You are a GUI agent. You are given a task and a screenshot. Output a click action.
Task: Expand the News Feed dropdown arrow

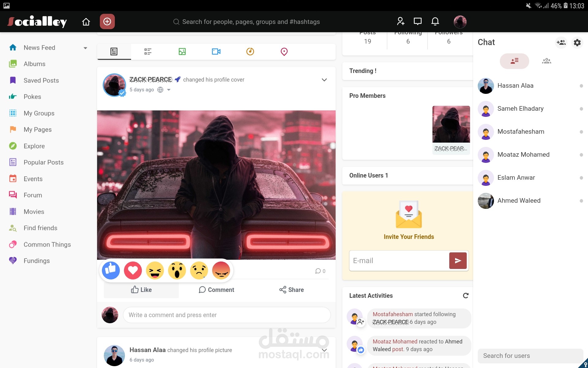[85, 48]
